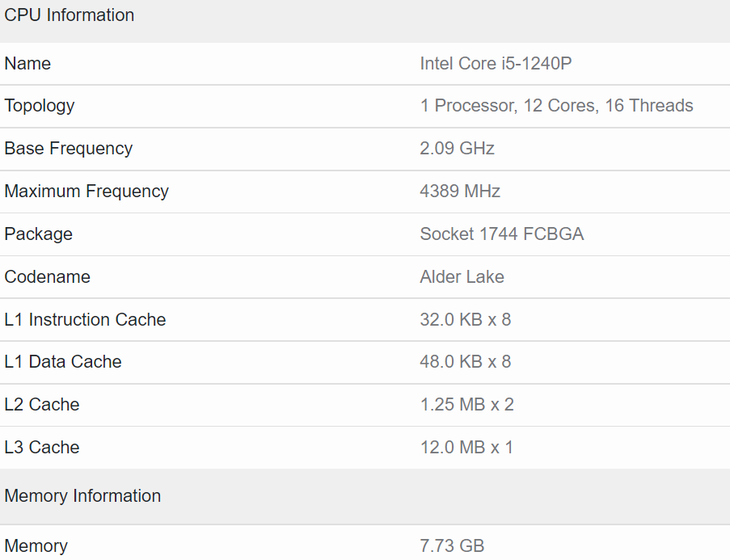Select the Name row label
The width and height of the screenshot is (730, 560).
click(x=27, y=63)
